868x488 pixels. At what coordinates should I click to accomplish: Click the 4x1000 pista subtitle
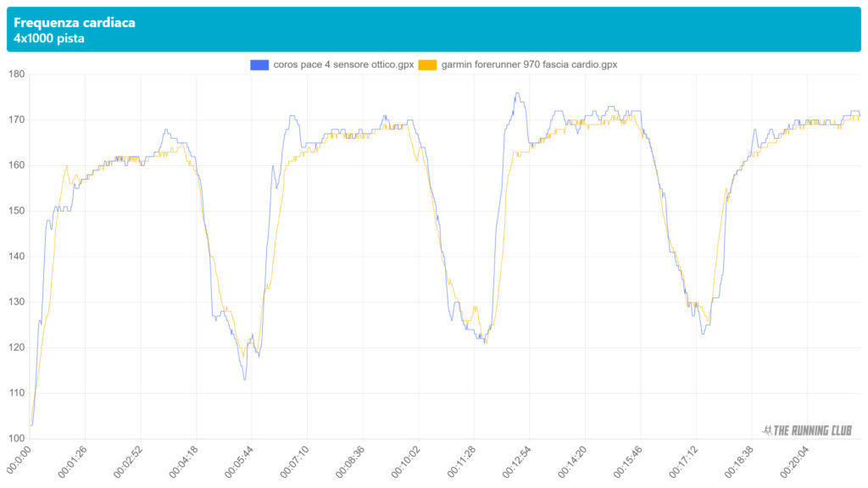48,38
